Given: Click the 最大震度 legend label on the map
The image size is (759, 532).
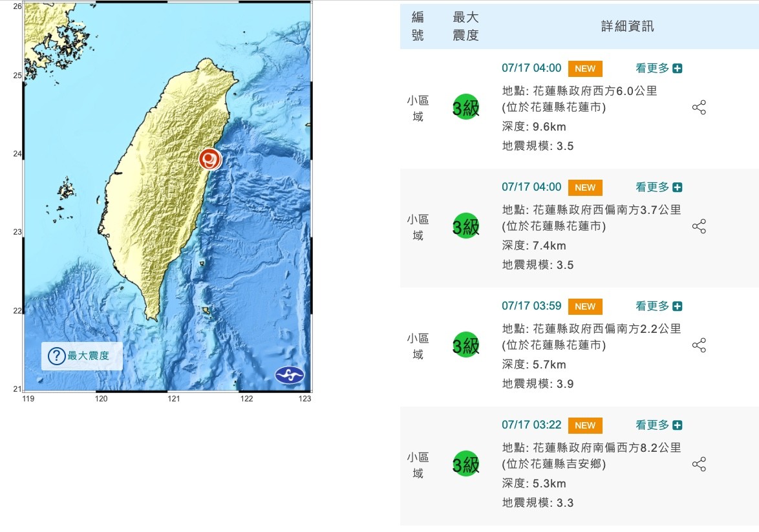Looking at the screenshot, I should coord(88,356).
